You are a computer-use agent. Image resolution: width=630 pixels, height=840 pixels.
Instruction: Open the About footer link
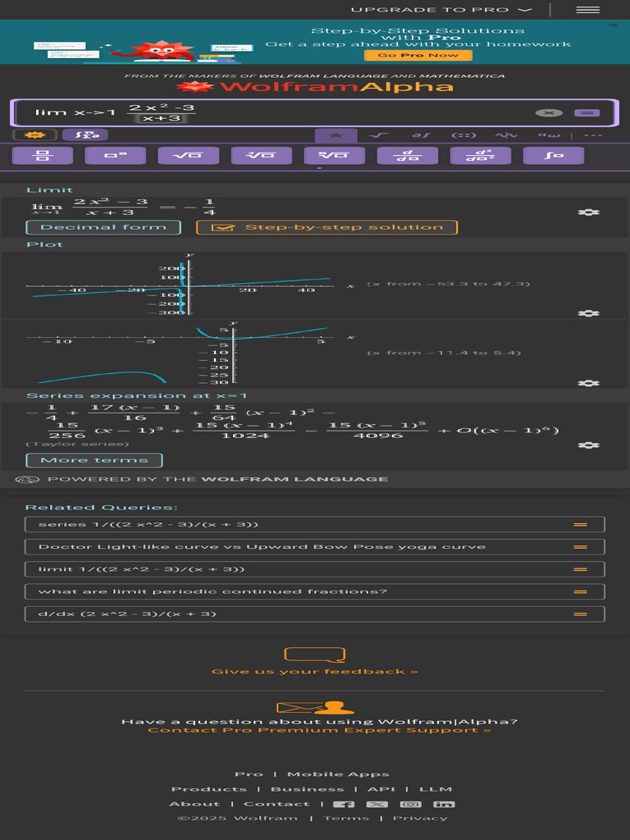click(x=194, y=804)
